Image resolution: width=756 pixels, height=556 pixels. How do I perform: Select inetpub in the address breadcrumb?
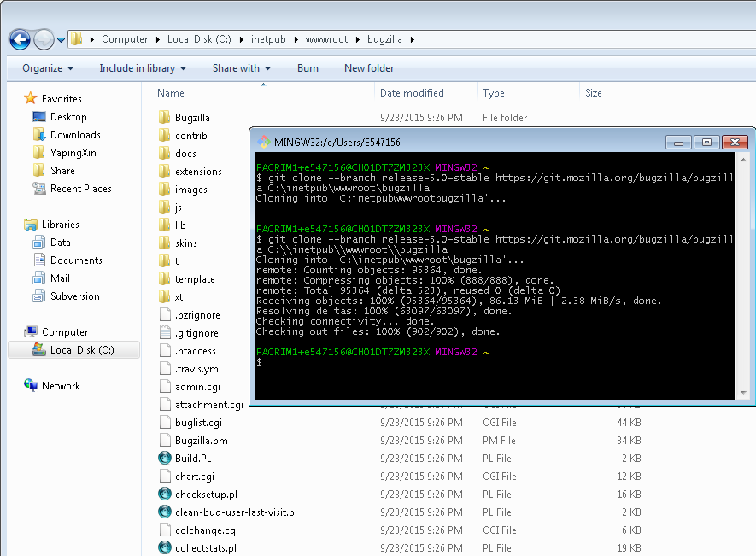coord(268,39)
